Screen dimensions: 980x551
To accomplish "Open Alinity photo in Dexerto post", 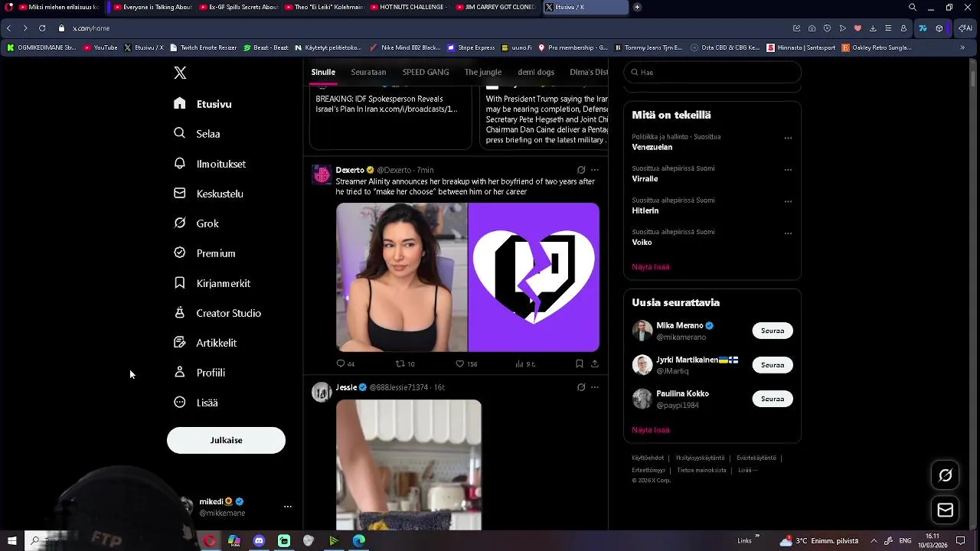I will point(401,277).
